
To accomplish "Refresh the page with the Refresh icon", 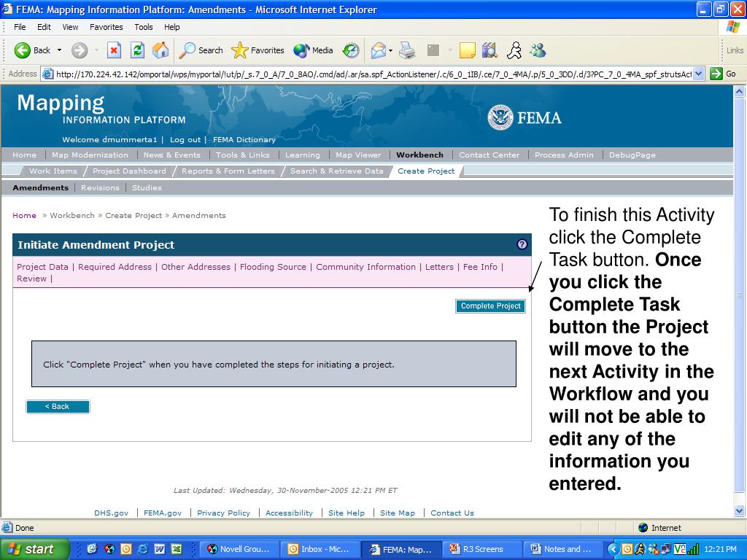I will [137, 50].
